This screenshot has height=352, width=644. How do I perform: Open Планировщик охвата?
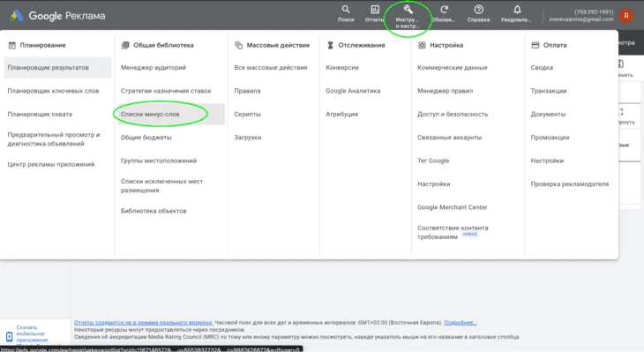[x=40, y=114]
